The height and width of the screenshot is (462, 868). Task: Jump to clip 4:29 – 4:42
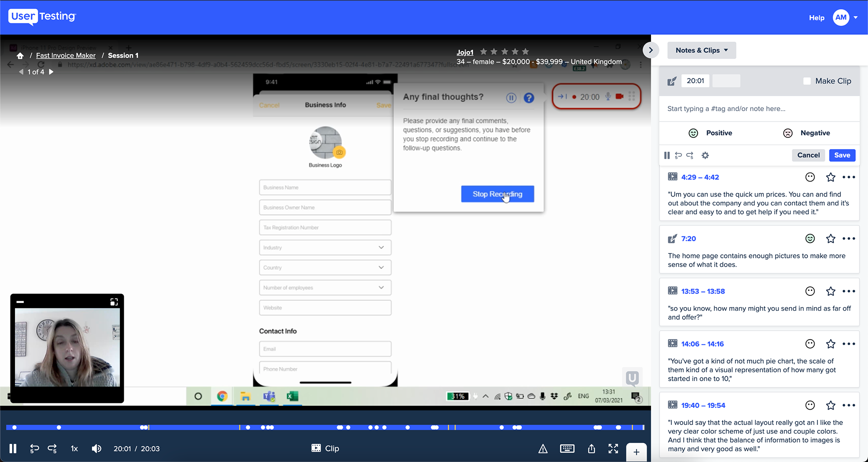coord(700,177)
